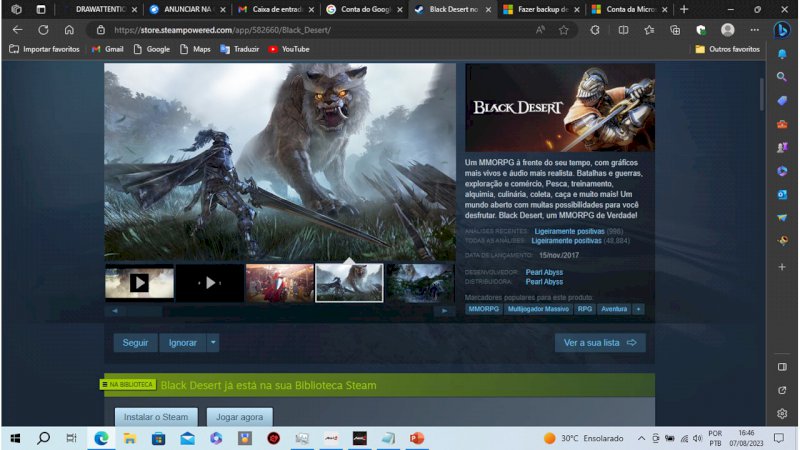
Task: Open the Bing chat sidebar icon
Action: click(782, 30)
